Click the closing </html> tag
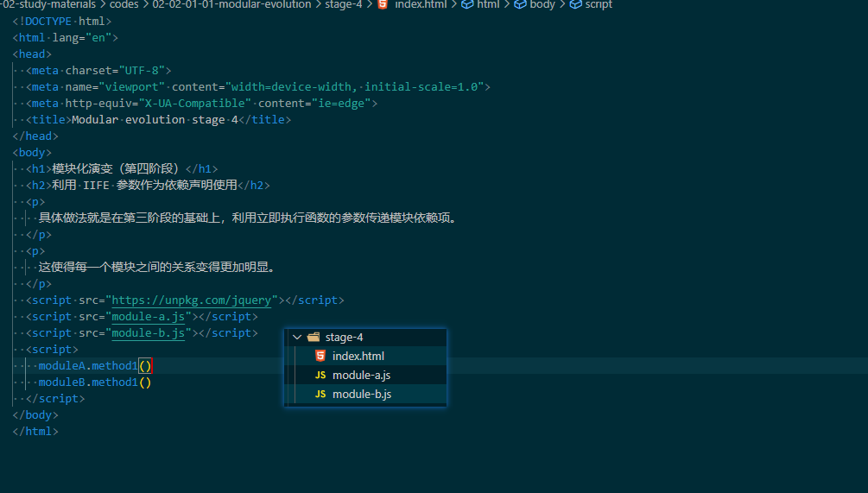Viewport: 868px width, 493px height. pos(35,431)
